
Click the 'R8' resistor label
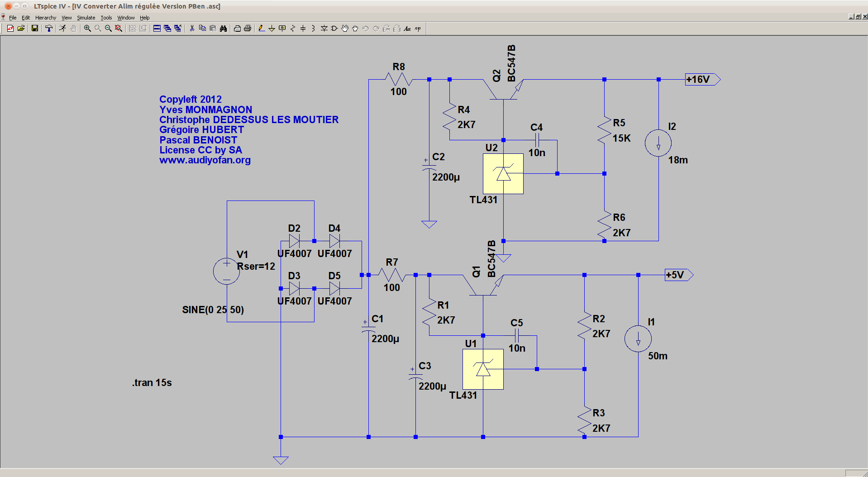(x=399, y=67)
